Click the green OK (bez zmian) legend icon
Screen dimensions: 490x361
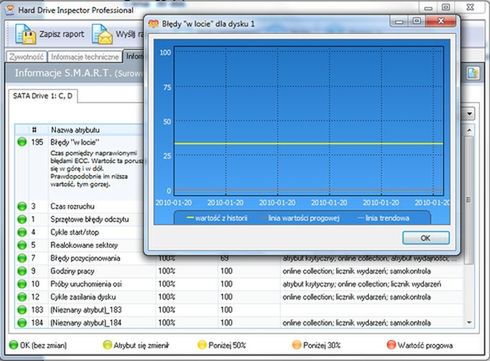pyautogui.click(x=14, y=345)
